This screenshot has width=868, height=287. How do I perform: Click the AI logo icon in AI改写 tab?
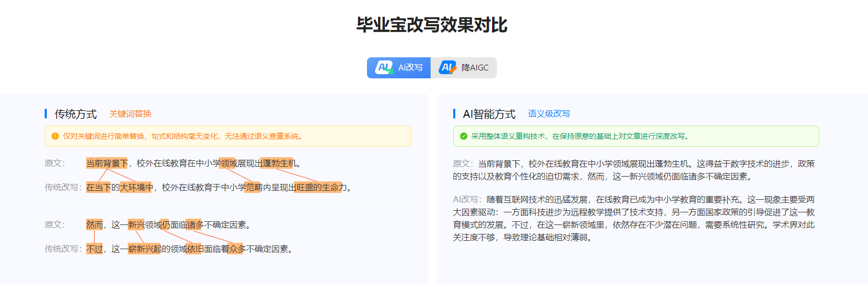pyautogui.click(x=384, y=68)
